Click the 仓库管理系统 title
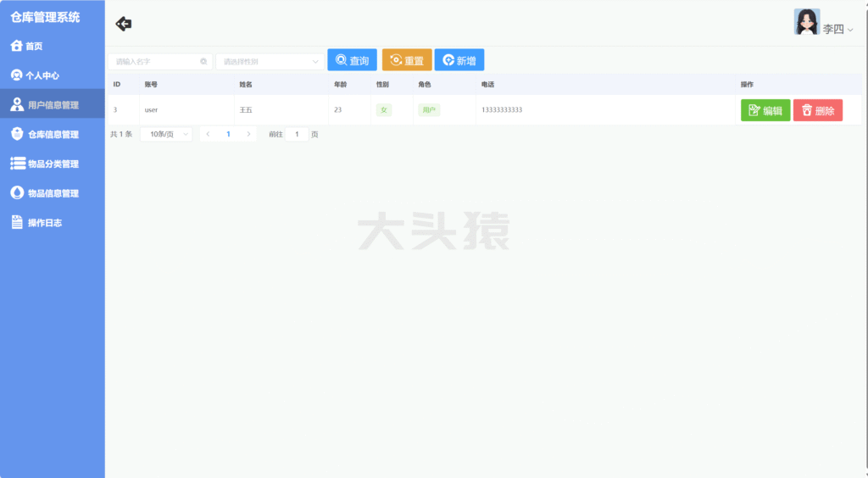 point(45,17)
